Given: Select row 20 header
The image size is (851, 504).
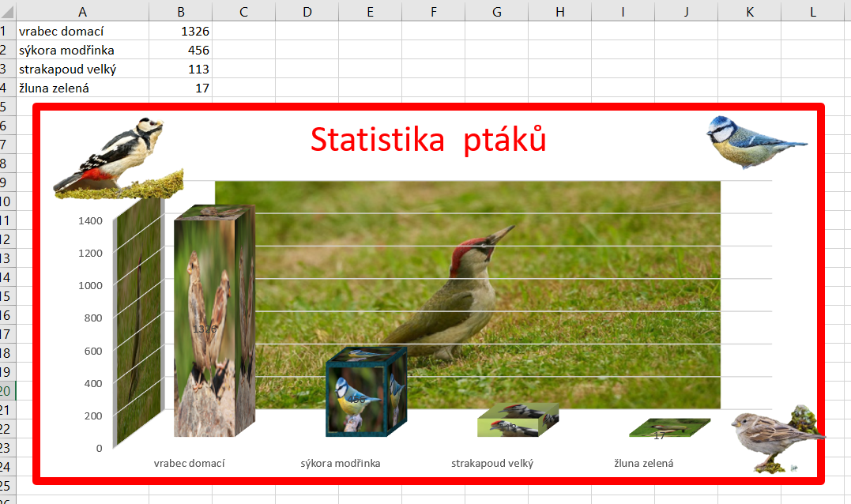Looking at the screenshot, I should [x=6, y=391].
